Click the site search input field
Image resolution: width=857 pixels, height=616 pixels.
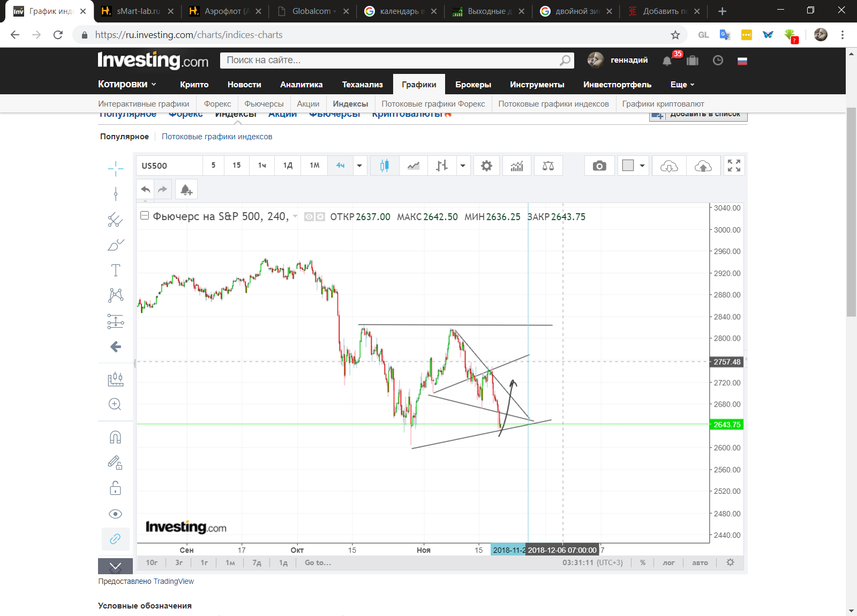click(391, 60)
